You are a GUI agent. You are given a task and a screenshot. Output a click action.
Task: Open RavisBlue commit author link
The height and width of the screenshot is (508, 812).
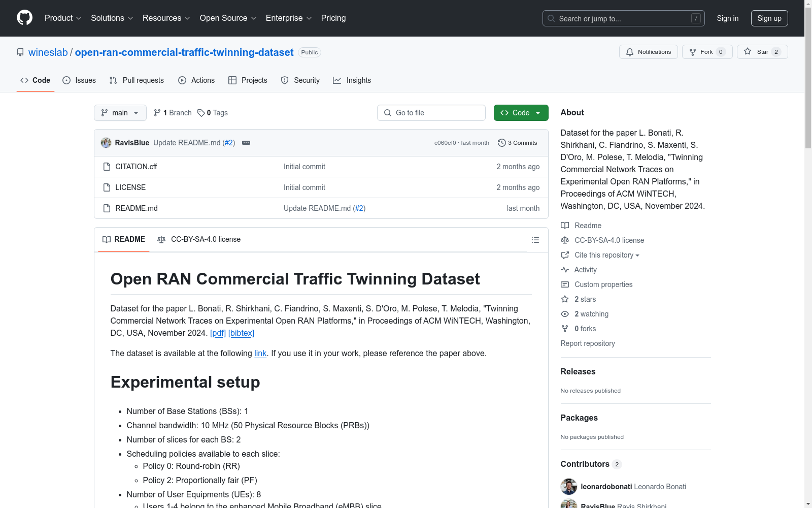click(x=132, y=143)
